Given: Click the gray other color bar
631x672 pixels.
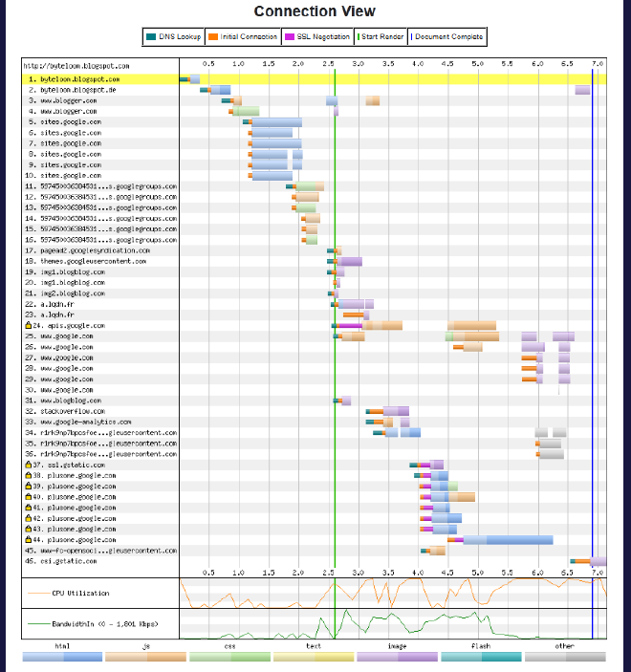Looking at the screenshot, I should point(565,657).
